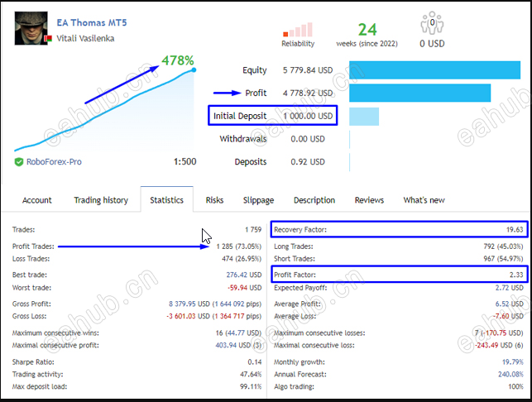This screenshot has width=532, height=402.
Task: Open the What's new tab
Action: click(424, 200)
